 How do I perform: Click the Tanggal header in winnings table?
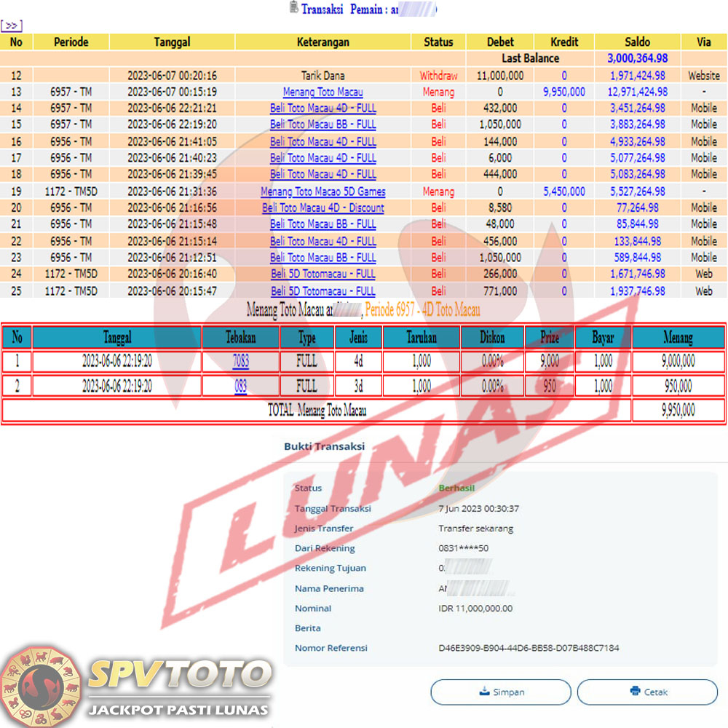[116, 337]
